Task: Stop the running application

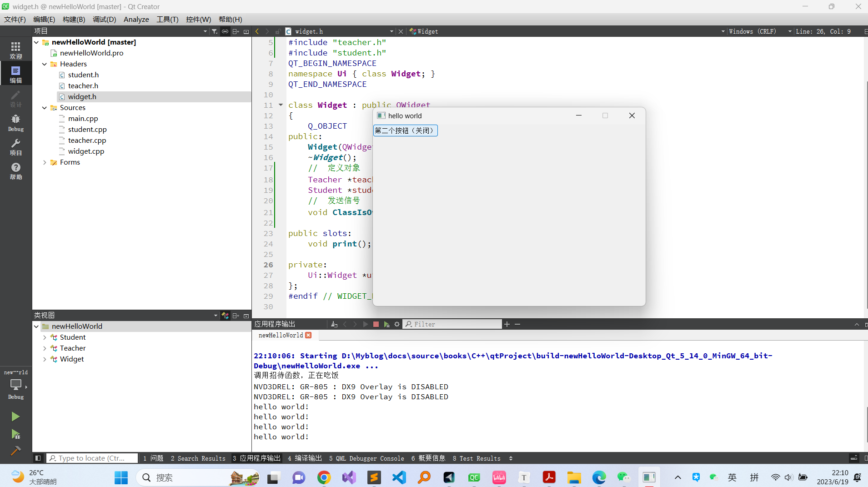Action: (376, 324)
